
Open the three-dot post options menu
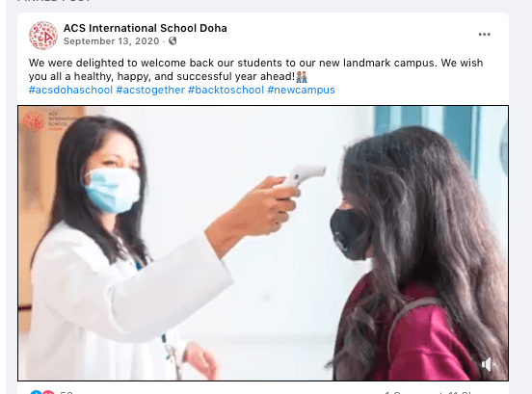click(484, 35)
